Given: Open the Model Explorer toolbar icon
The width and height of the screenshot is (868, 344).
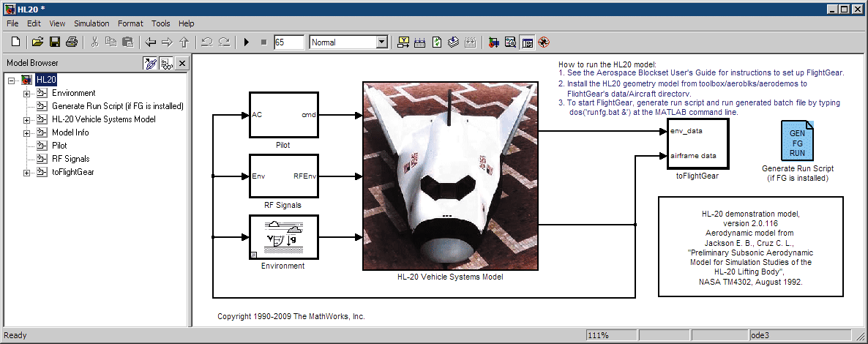Looking at the screenshot, I should coord(510,42).
